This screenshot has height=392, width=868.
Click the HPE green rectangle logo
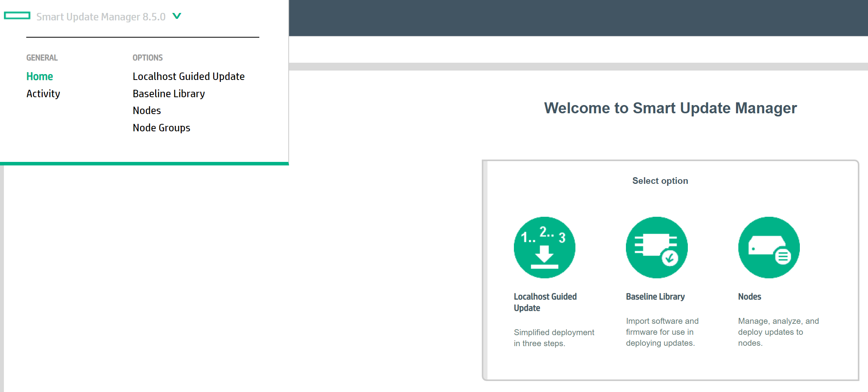[17, 16]
